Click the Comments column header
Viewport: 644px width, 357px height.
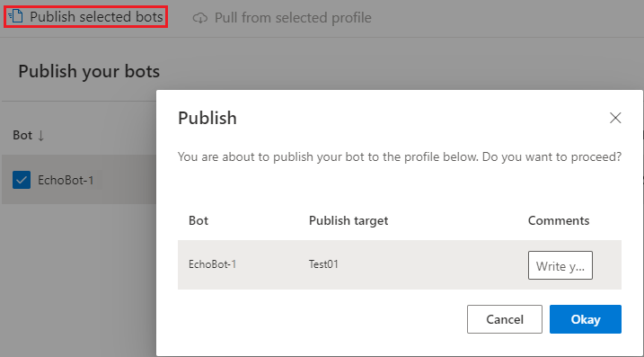coord(559,220)
